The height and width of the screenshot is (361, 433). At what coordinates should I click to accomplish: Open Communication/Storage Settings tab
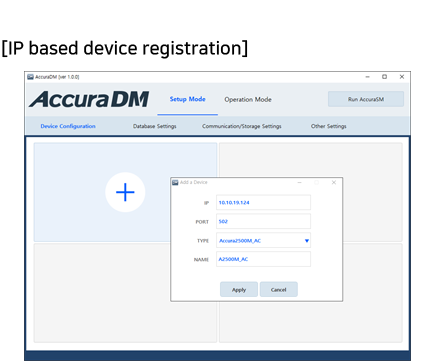coord(242,126)
